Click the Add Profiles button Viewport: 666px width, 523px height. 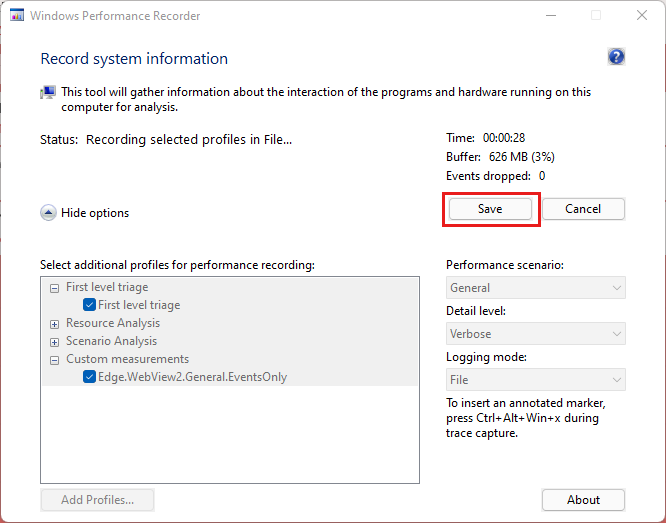97,500
